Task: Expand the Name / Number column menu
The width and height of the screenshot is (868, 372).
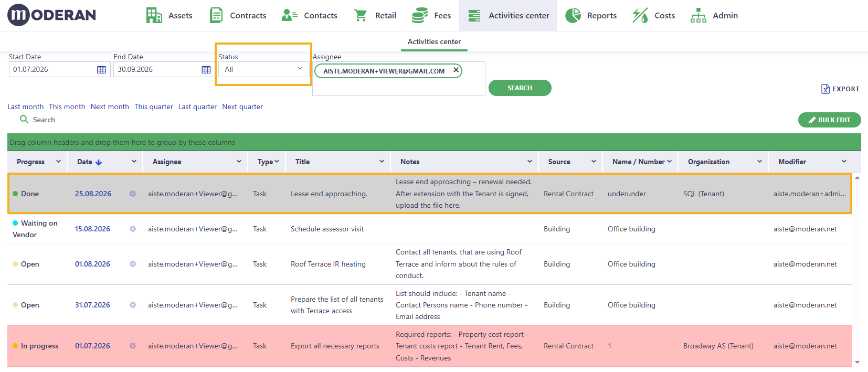Action: click(669, 162)
